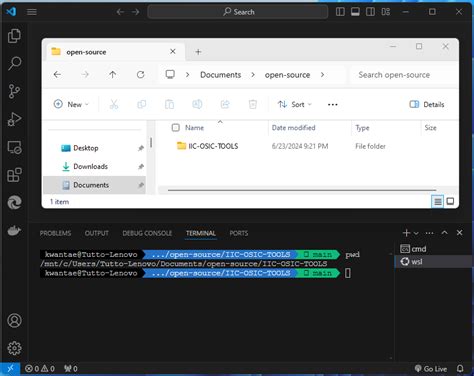This screenshot has width=474, height=376.
Task: Go back in VS Code navigation
Action: click(120, 12)
